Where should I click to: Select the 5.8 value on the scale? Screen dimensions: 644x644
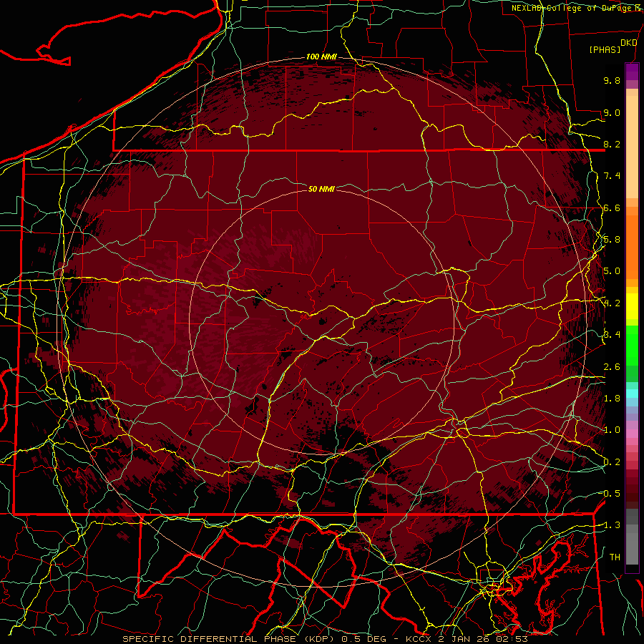click(x=612, y=240)
